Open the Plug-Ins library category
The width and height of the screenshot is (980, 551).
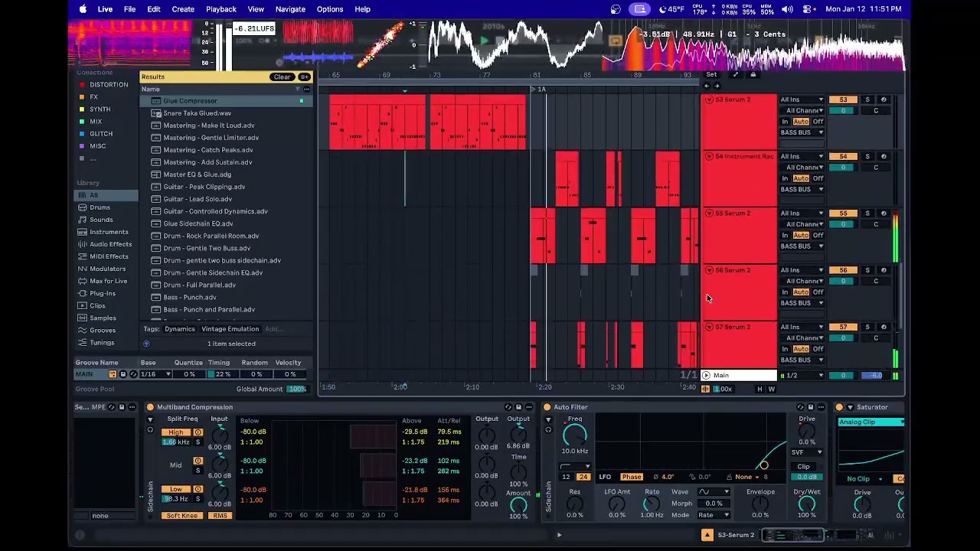click(x=103, y=293)
